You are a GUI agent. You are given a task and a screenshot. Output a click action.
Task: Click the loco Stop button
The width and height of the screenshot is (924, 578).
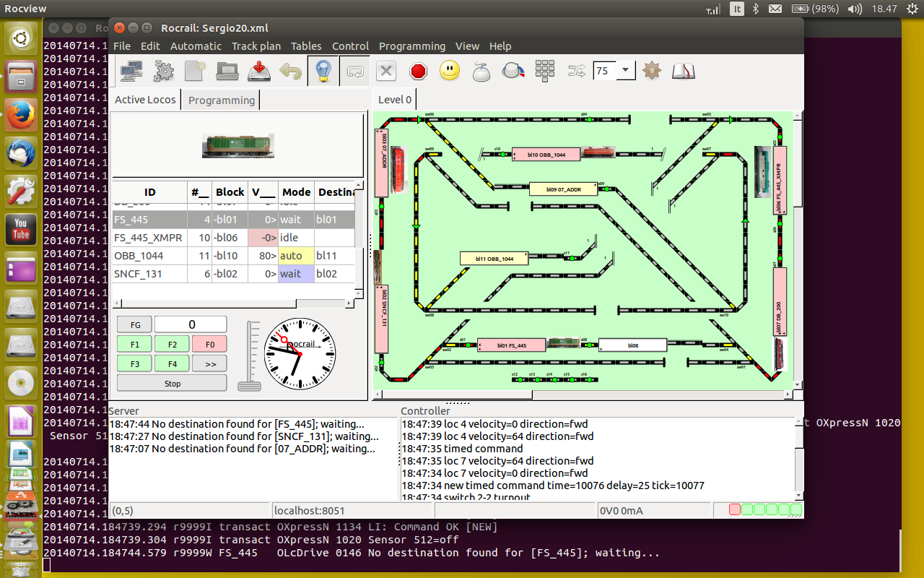pyautogui.click(x=172, y=383)
